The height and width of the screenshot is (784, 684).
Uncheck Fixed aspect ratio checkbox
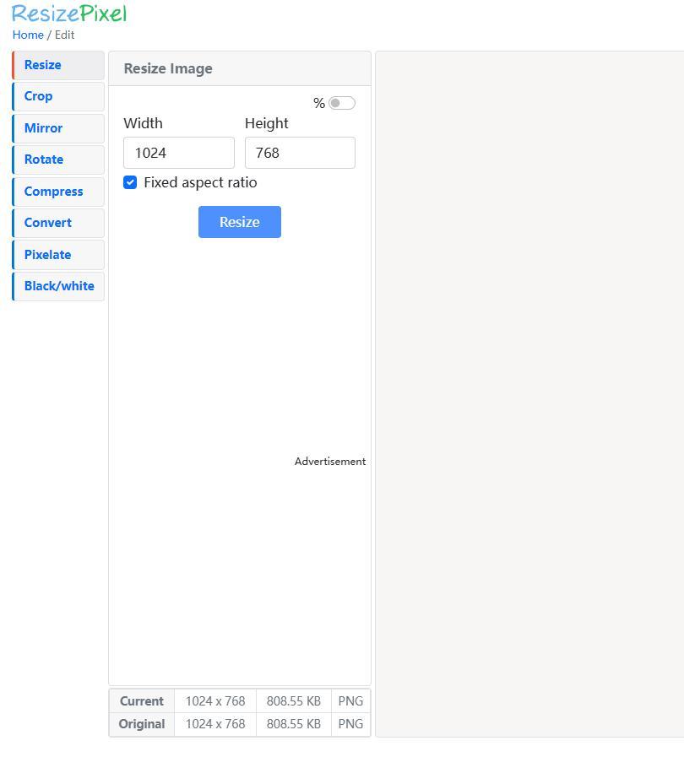click(x=130, y=182)
